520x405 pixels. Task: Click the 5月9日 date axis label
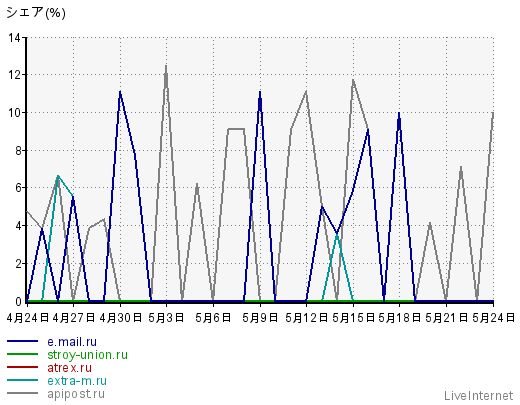click(260, 318)
